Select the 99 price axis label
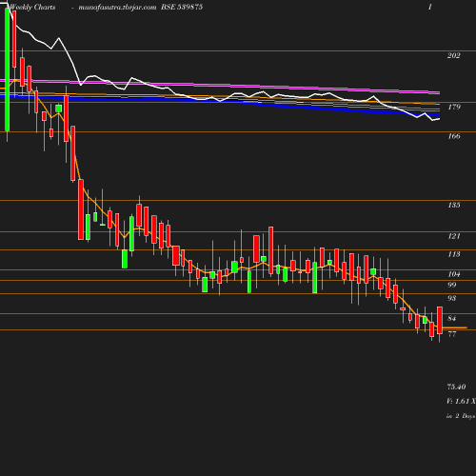476x476 pixels. click(452, 285)
